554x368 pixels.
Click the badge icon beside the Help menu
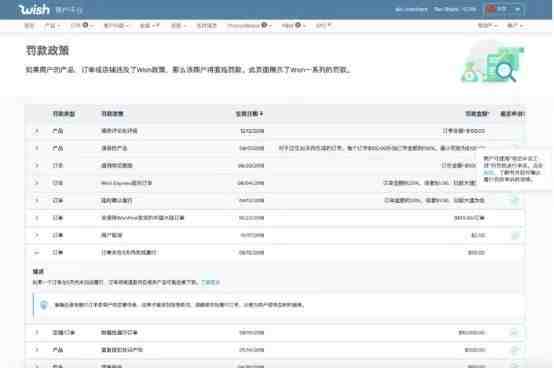tap(298, 25)
